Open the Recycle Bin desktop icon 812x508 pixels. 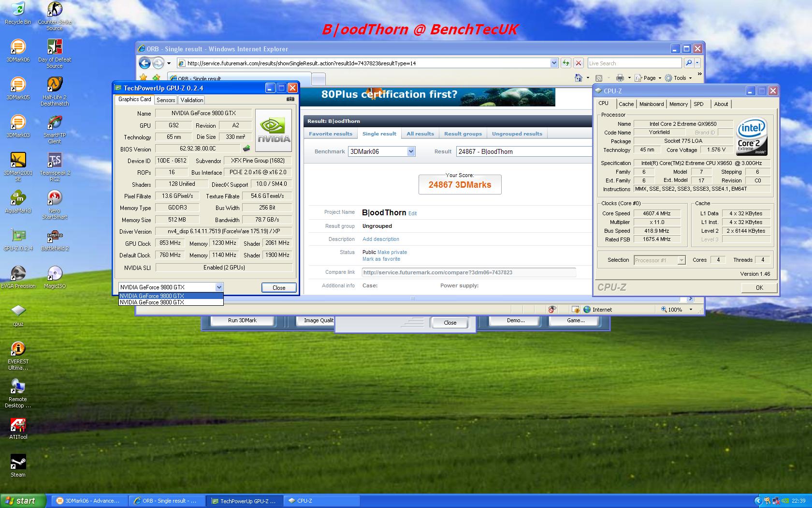18,13
